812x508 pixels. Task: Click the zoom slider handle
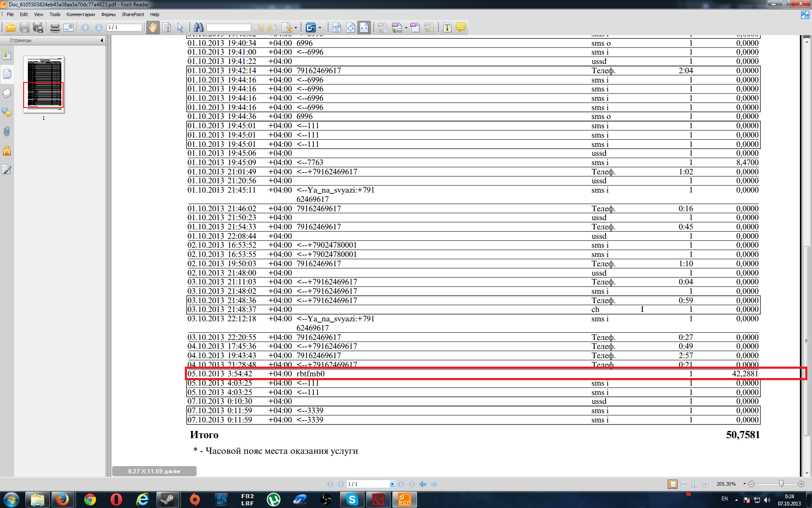(781, 483)
